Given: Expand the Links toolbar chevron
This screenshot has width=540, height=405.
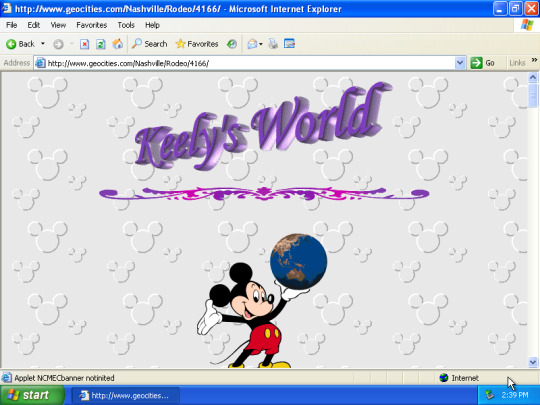Looking at the screenshot, I should [534, 60].
